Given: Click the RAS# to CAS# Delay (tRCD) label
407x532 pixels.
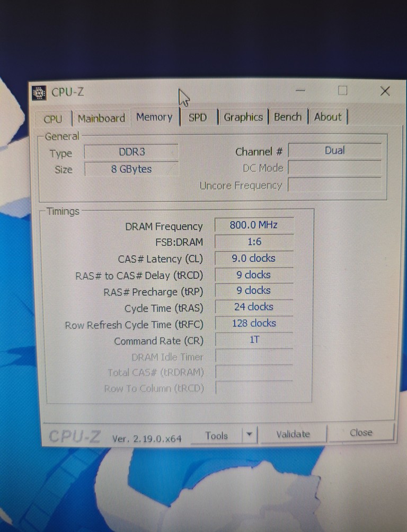Looking at the screenshot, I should click(x=139, y=276).
